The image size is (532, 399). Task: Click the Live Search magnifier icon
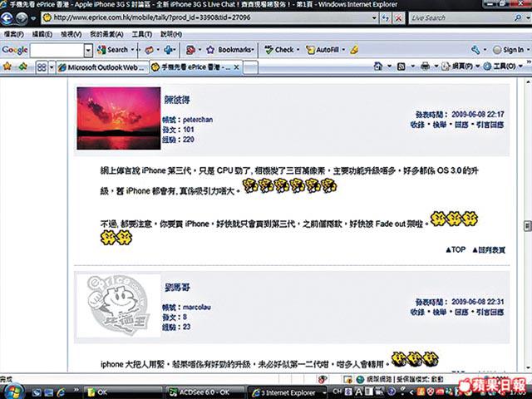click(x=518, y=17)
